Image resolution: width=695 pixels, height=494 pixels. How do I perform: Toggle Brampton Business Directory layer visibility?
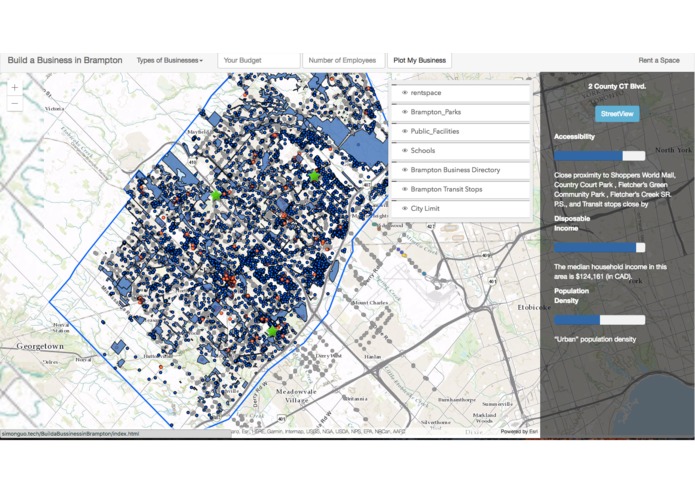click(x=405, y=170)
